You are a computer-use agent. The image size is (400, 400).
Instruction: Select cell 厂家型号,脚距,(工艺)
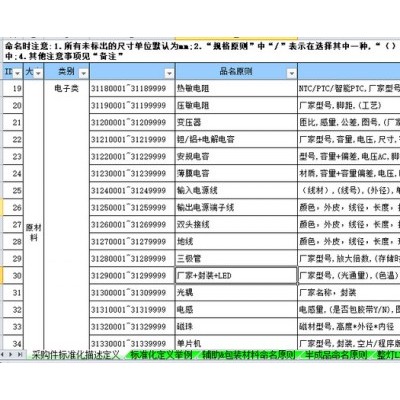[x=349, y=105]
